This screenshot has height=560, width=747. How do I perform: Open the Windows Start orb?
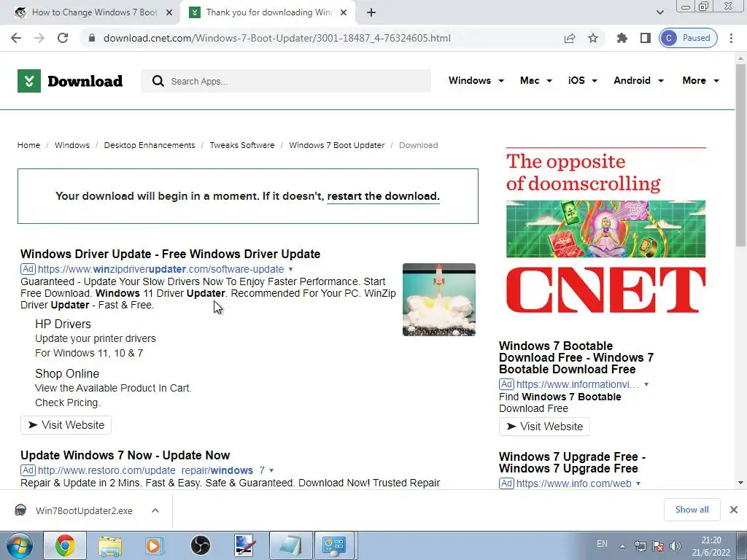coord(20,545)
